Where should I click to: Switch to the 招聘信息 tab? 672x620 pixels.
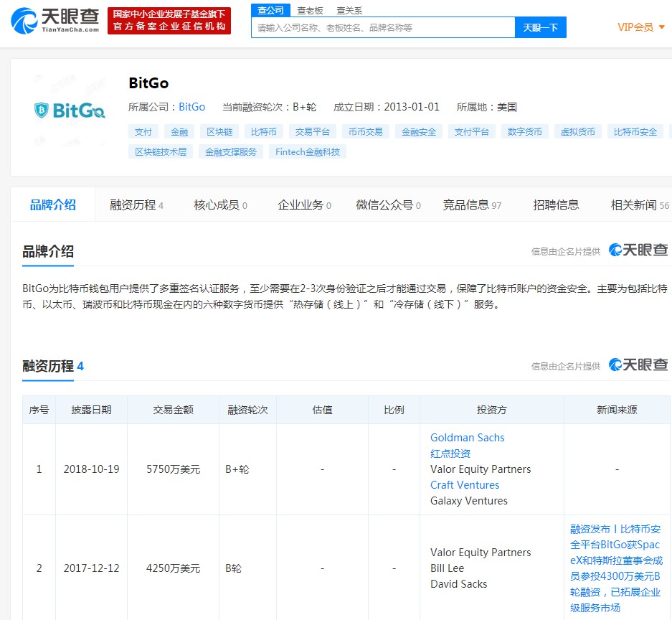[556, 205]
